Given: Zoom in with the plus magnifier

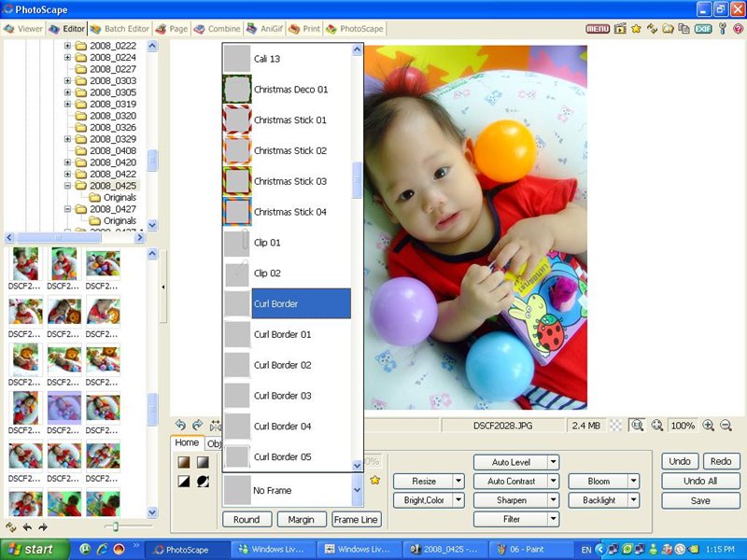Looking at the screenshot, I should [x=709, y=426].
